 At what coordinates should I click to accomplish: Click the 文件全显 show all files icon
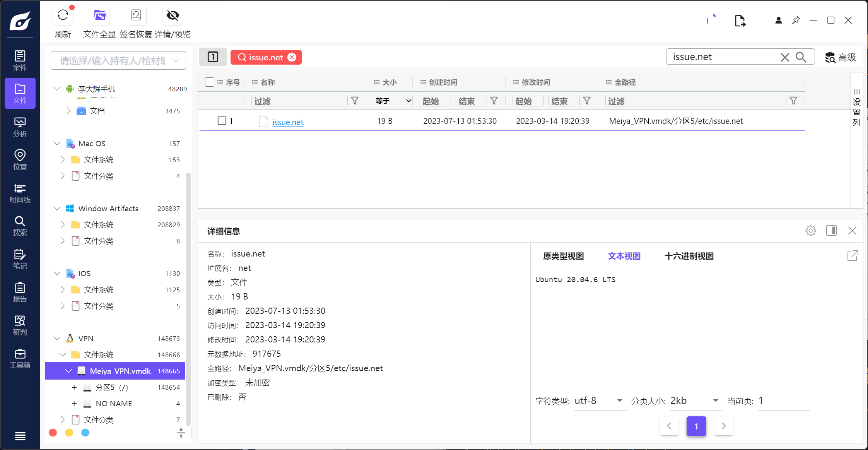(x=99, y=15)
